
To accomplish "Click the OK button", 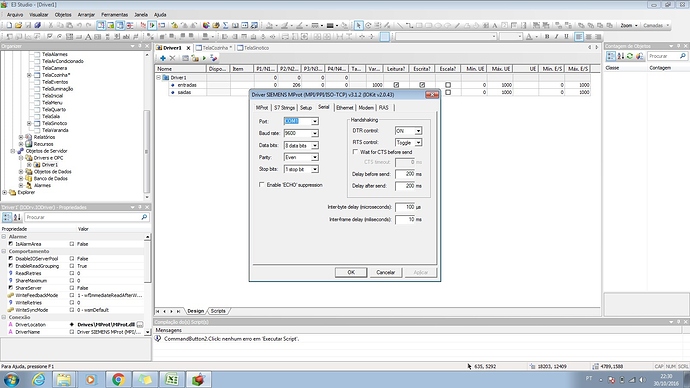I will point(351,272).
